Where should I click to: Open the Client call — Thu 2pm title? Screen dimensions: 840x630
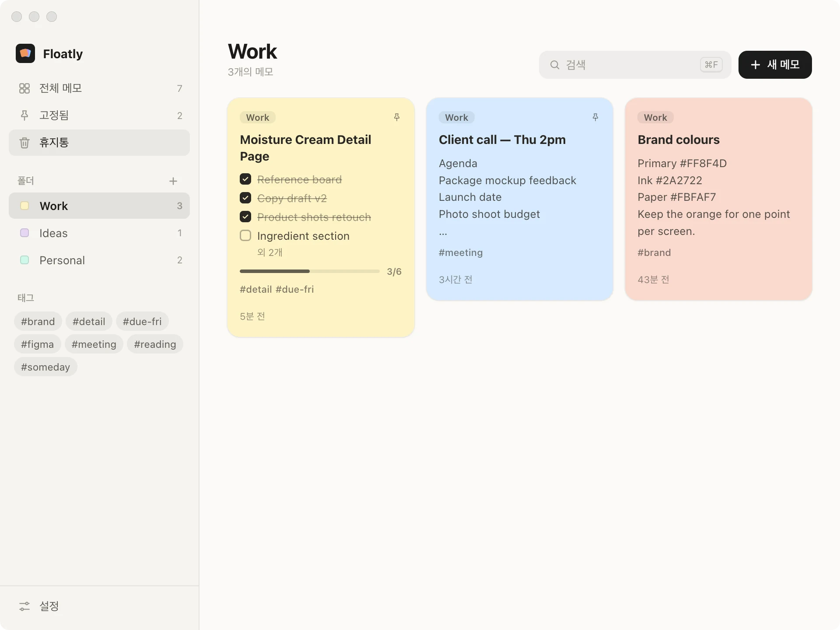(502, 140)
